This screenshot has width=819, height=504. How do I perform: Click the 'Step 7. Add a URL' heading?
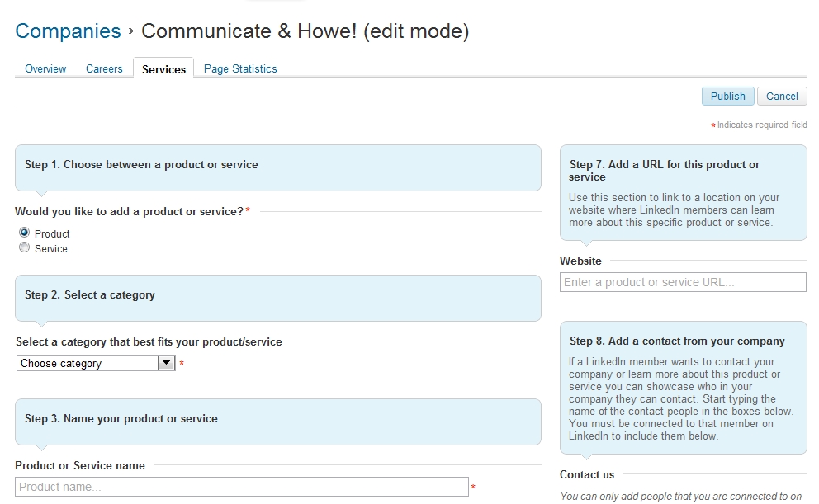[x=664, y=171]
